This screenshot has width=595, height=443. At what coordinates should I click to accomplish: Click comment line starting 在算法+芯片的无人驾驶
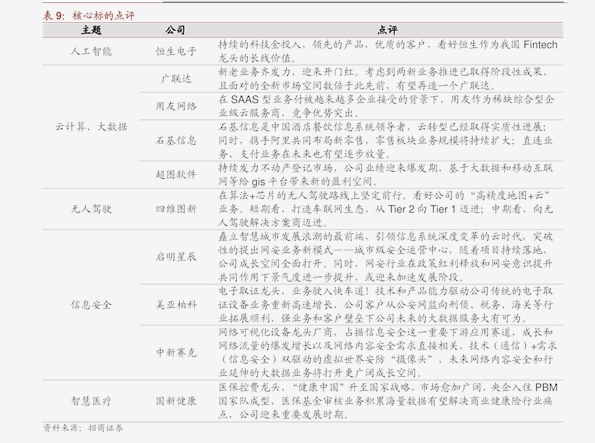point(384,195)
